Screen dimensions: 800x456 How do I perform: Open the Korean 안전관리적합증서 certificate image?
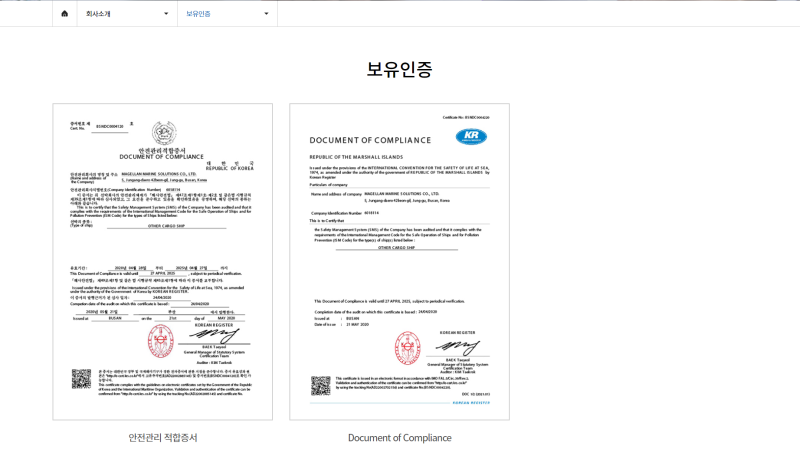(x=162, y=261)
